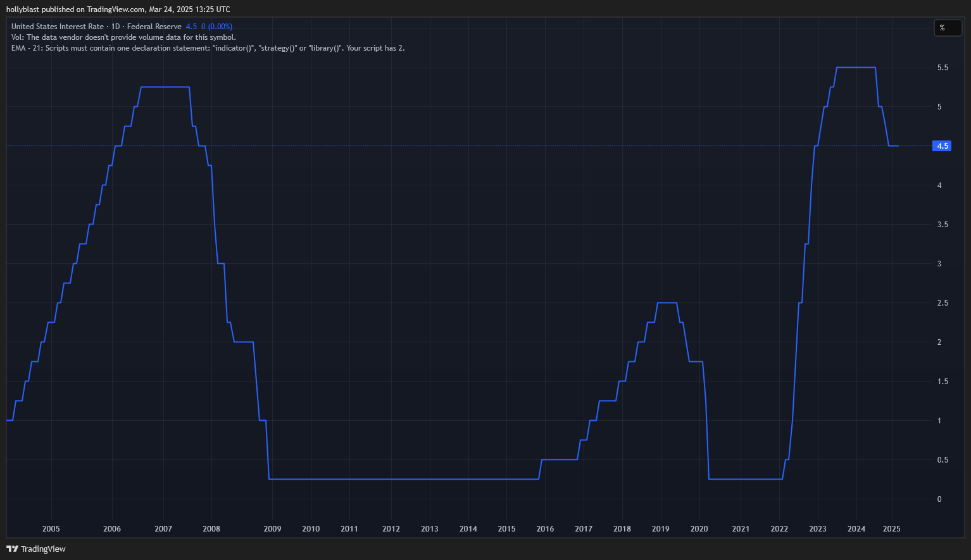Click the 1D interval label in legend
Screen dimensions: 971x560
pos(116,27)
